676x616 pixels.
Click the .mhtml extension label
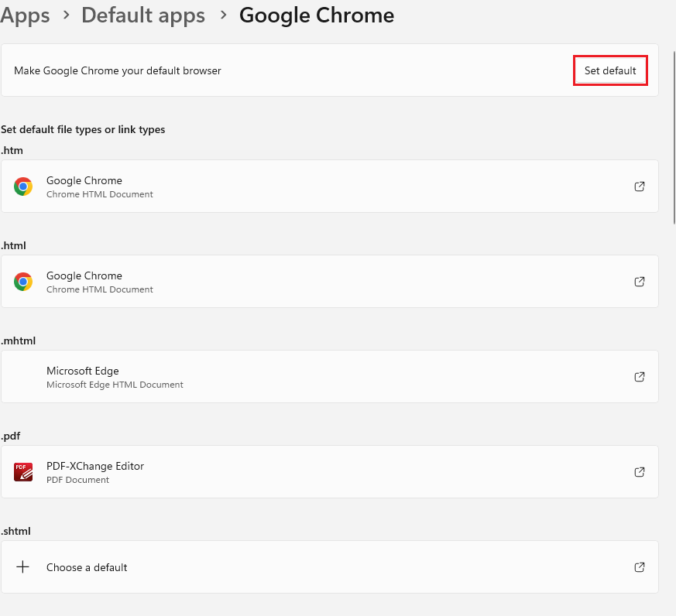[x=18, y=341]
